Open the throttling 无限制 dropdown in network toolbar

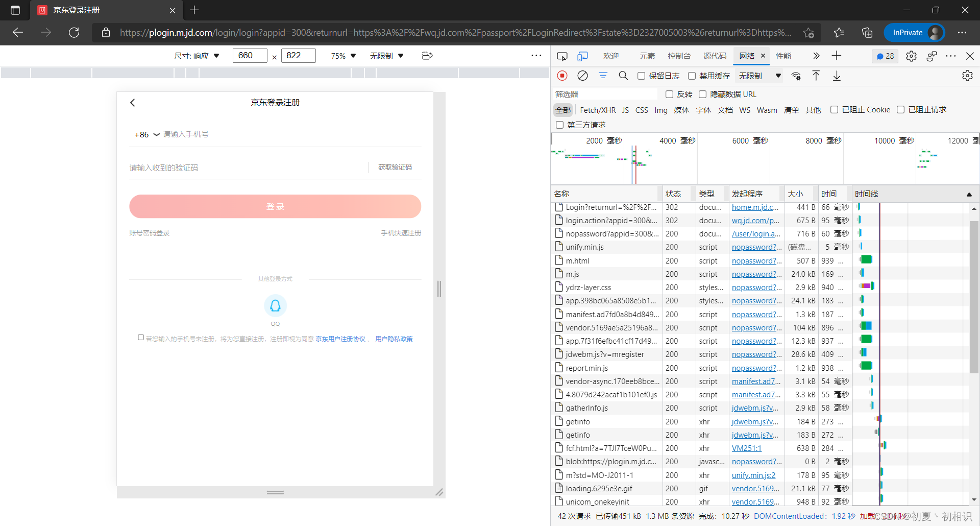pyautogui.click(x=759, y=76)
